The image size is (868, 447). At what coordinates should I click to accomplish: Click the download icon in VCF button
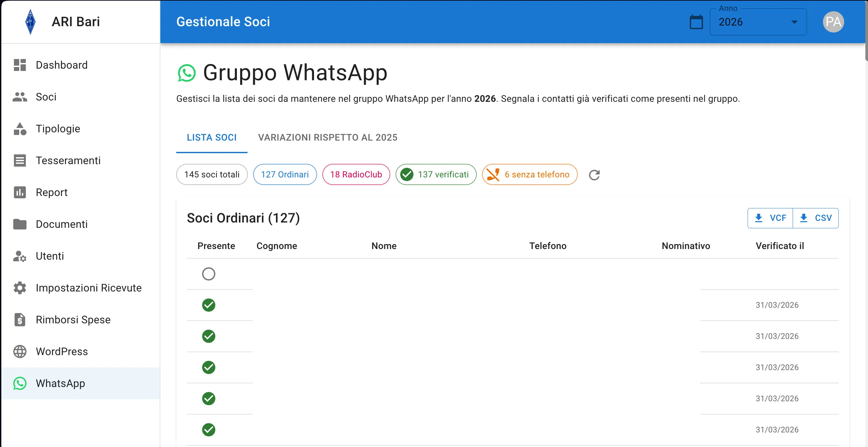point(758,218)
